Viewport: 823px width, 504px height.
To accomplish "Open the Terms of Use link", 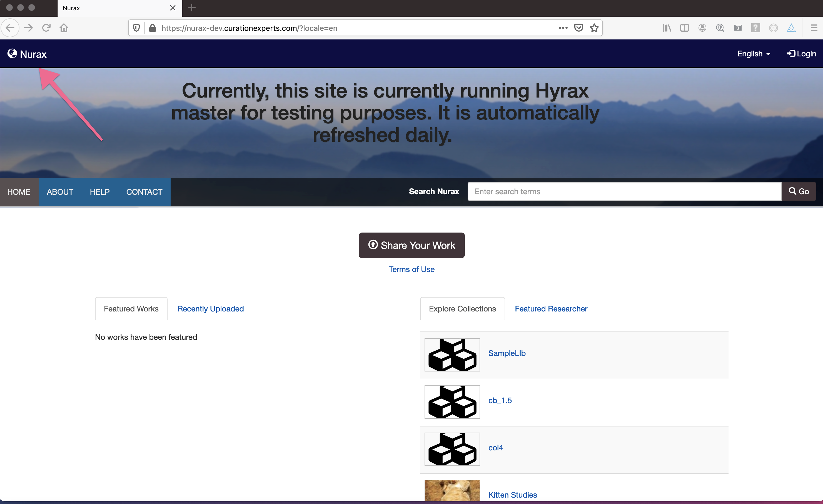I will tap(411, 269).
